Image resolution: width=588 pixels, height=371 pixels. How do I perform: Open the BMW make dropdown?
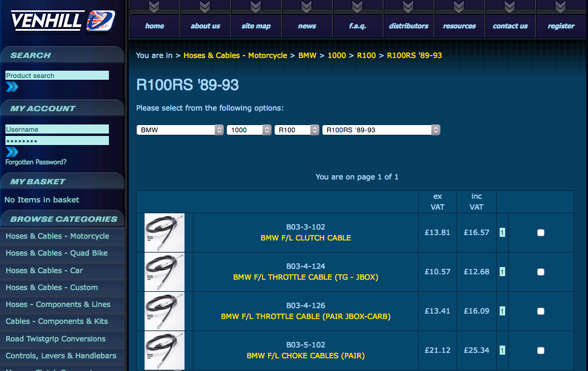coord(180,130)
